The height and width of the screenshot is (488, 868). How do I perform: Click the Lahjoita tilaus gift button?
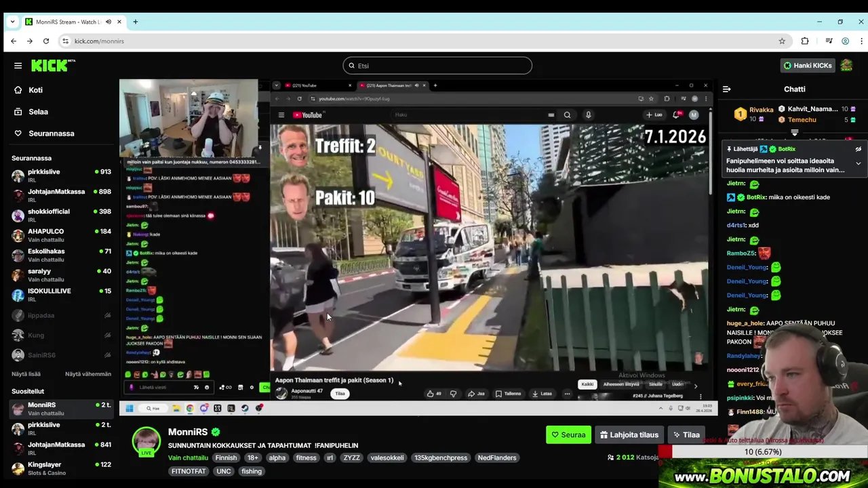(x=629, y=435)
